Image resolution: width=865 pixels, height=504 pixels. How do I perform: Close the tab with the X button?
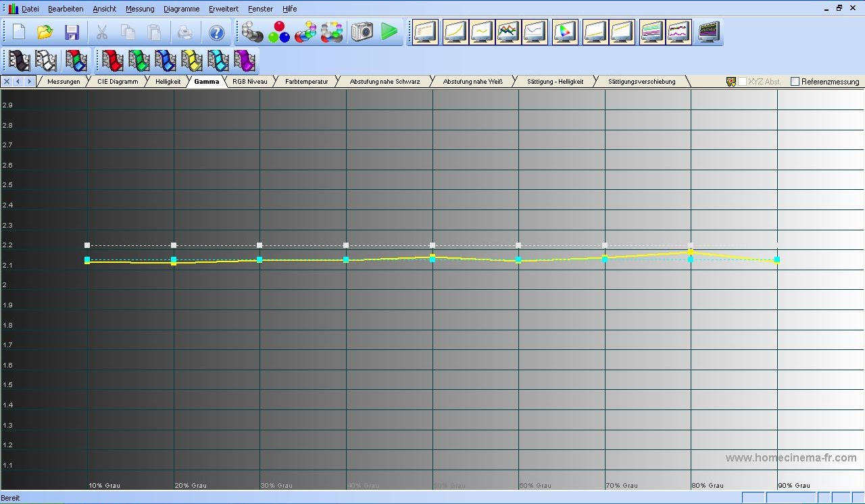[x=7, y=82]
